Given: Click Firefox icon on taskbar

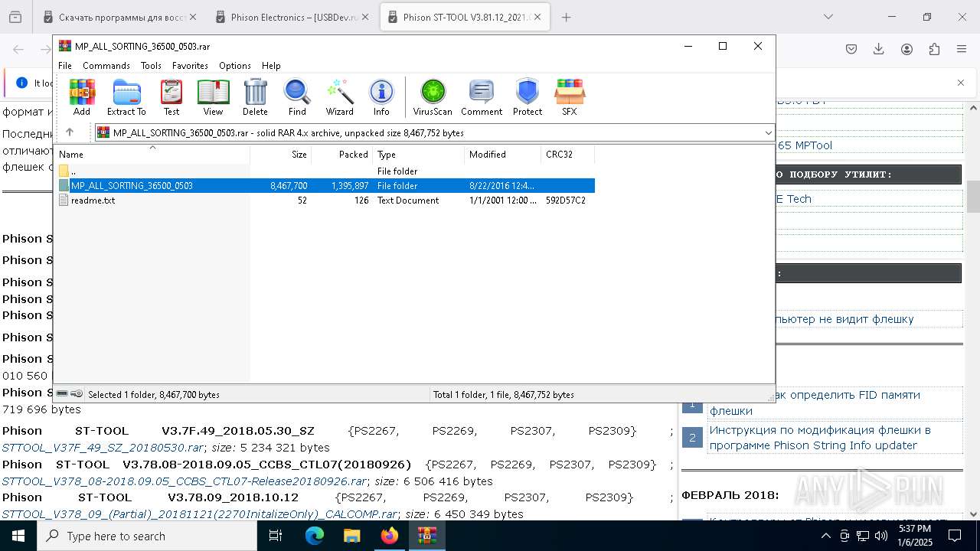Looking at the screenshot, I should 390,536.
